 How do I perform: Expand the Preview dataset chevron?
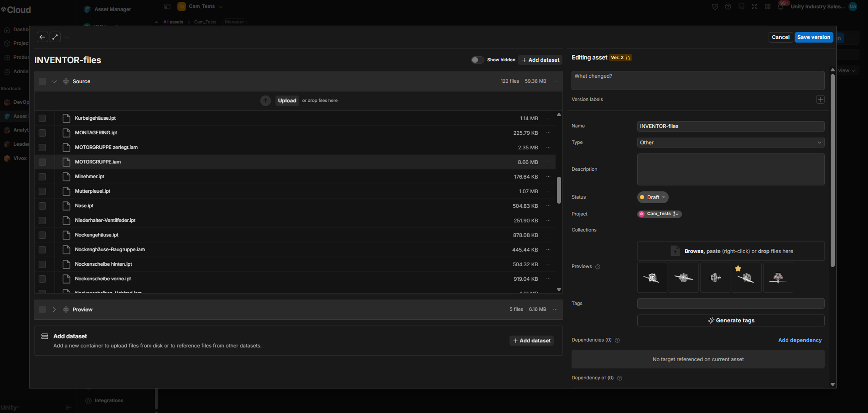click(x=54, y=310)
